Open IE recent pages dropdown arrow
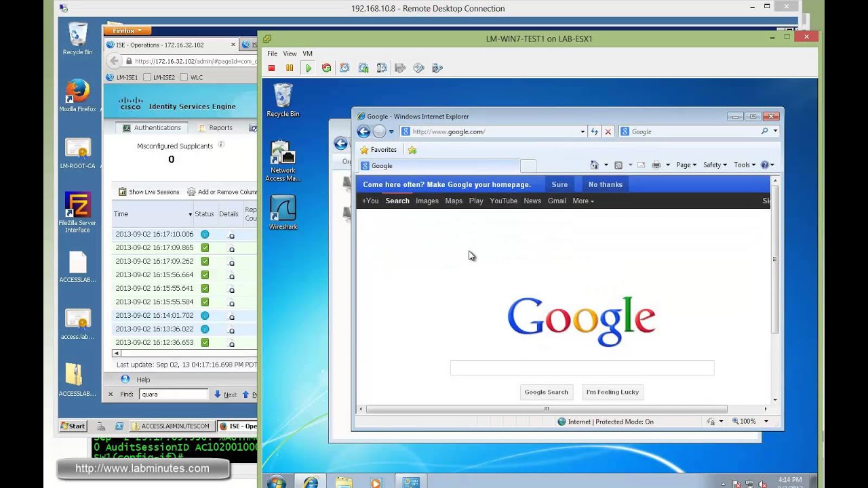 391,131
